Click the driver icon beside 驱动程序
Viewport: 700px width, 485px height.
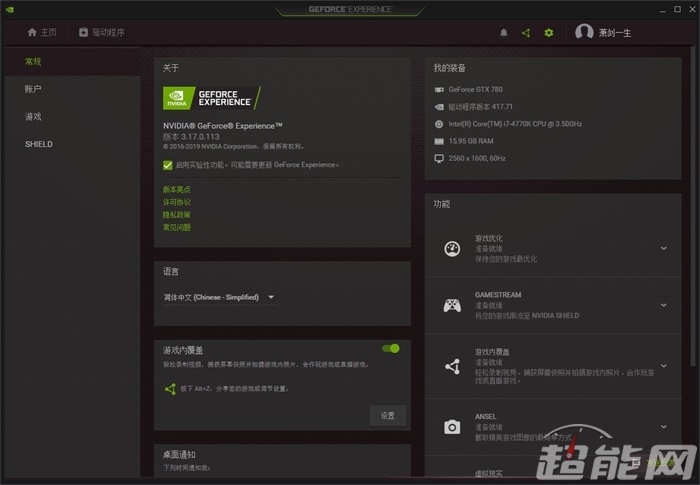[83, 32]
